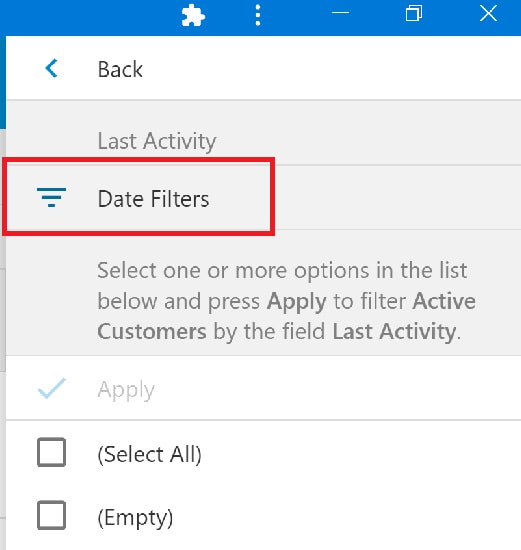Click the blue back chevron arrow
Screen dimensions: 521x550
coord(51,68)
